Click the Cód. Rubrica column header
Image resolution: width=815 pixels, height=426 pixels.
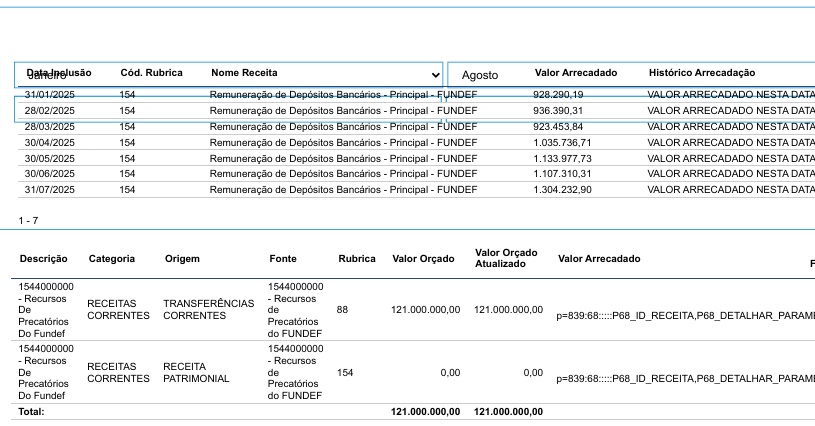click(x=151, y=73)
